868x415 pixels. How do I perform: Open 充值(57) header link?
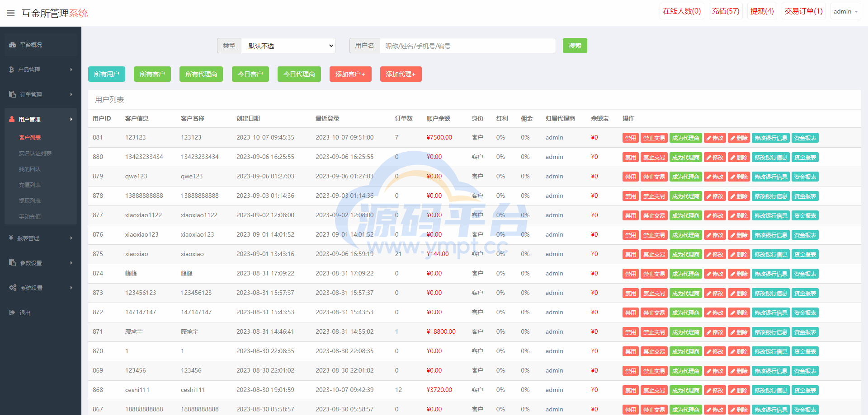click(726, 11)
